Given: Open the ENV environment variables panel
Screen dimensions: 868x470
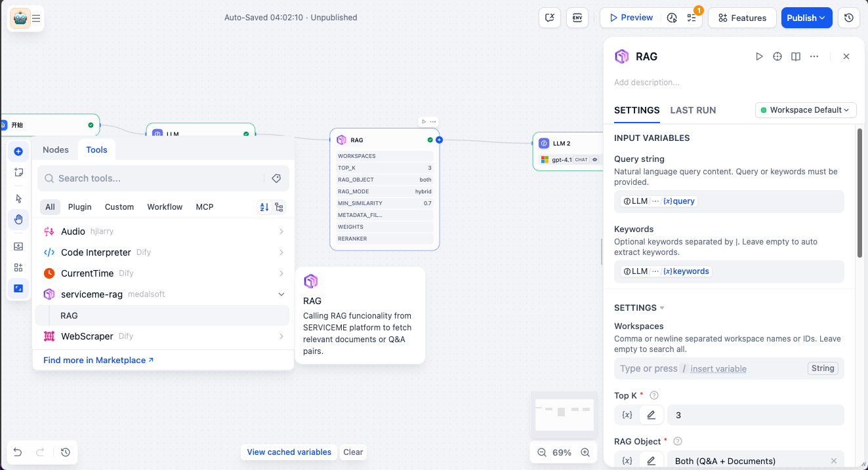Looking at the screenshot, I should [577, 18].
